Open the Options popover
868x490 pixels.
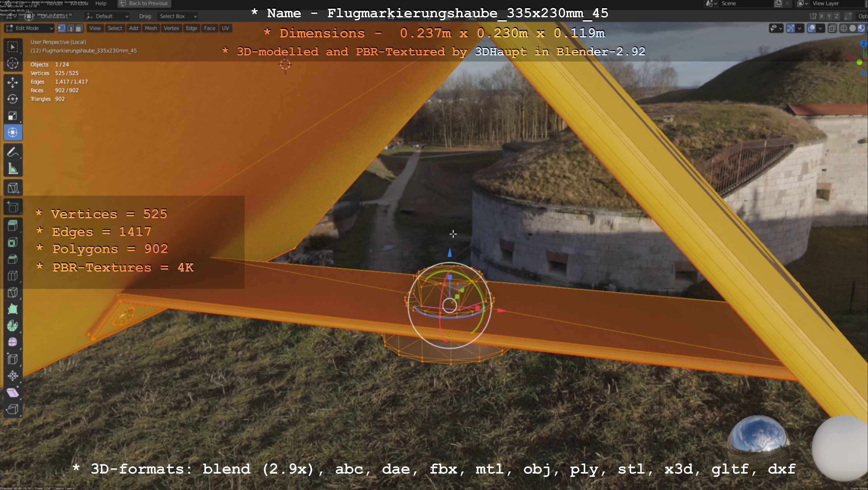pos(862,16)
